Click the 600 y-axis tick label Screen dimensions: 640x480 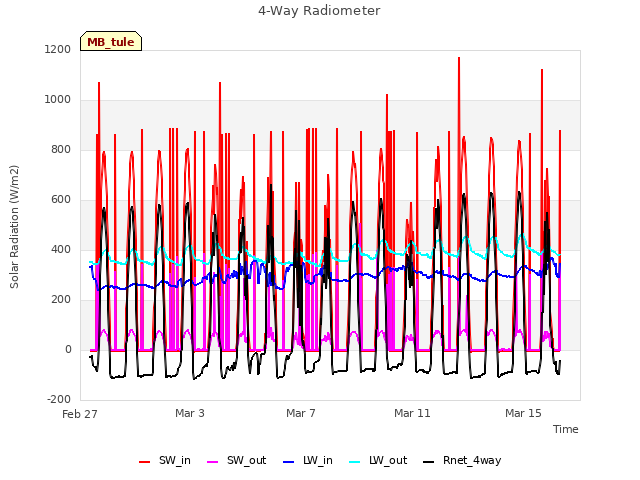[61, 200]
